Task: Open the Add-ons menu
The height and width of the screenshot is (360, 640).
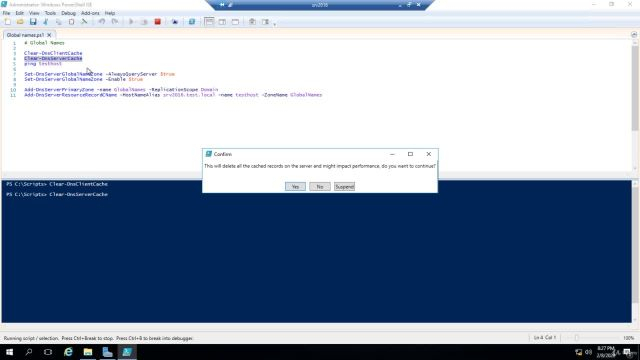Action: (x=90, y=13)
